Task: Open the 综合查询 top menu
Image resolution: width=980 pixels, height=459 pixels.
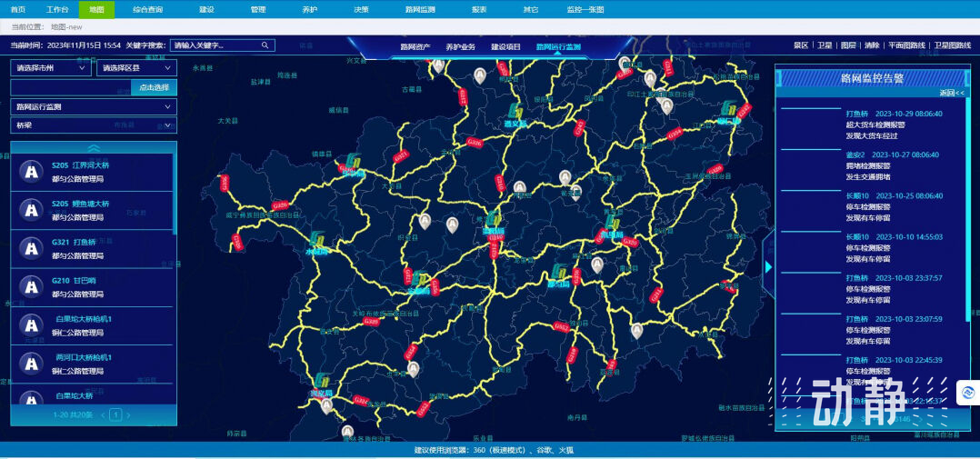Action: click(147, 9)
